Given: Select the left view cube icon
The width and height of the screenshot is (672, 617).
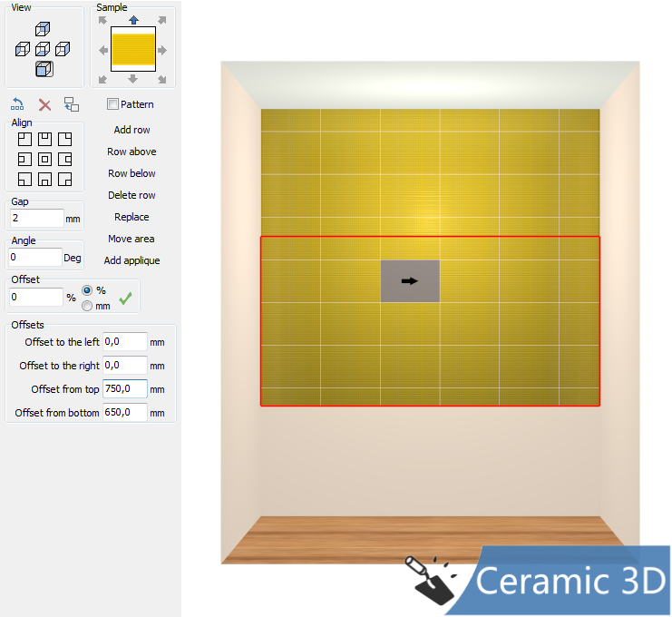Looking at the screenshot, I should click(23, 49).
